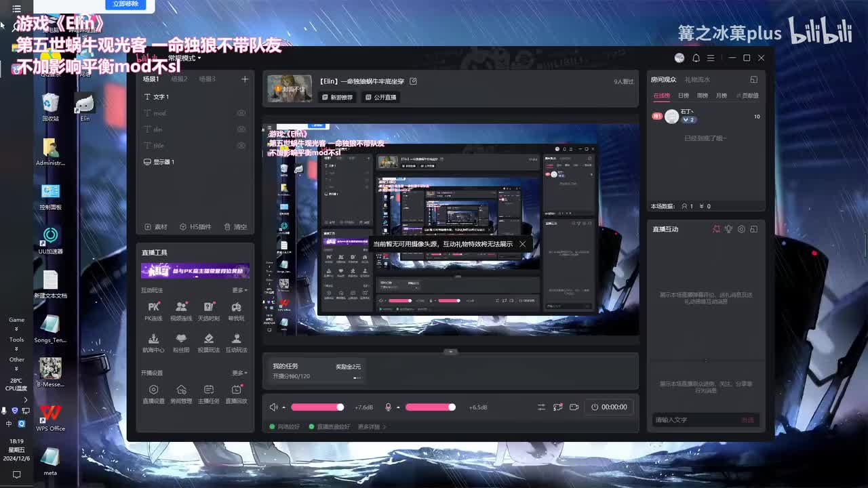Click the PK promotional banner
Viewport: 868px width, 488px height.
click(195, 271)
